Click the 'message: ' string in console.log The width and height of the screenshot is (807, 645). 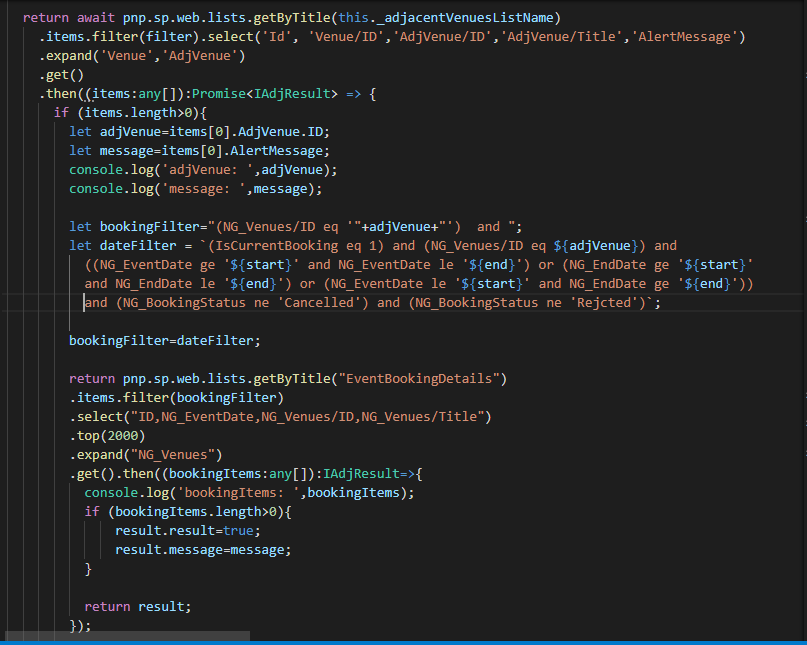(x=203, y=189)
